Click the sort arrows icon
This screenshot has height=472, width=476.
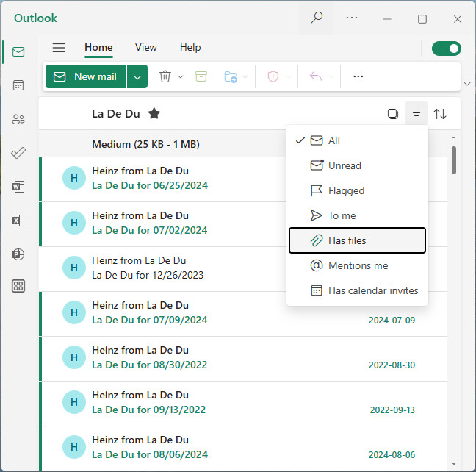point(440,114)
